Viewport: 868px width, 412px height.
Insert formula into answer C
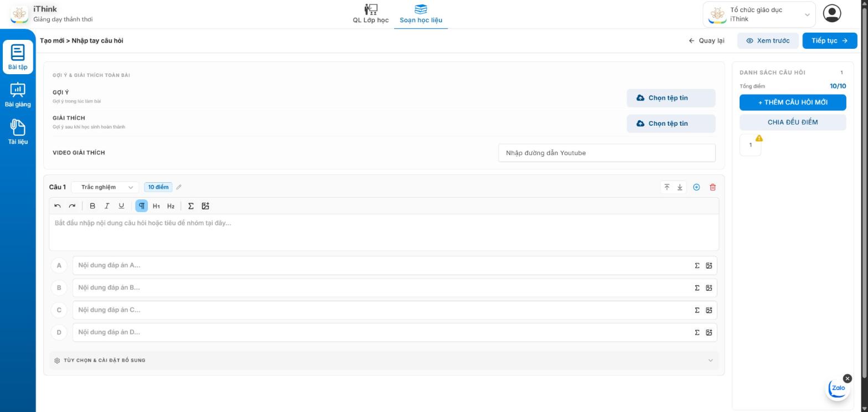coord(697,310)
